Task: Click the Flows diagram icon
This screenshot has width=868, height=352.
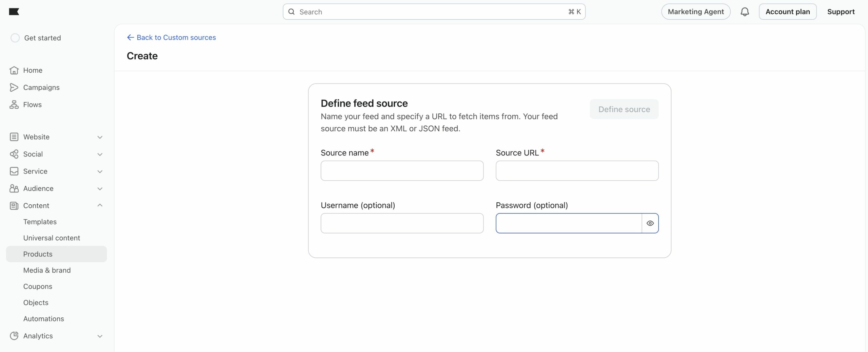Action: [x=14, y=105]
